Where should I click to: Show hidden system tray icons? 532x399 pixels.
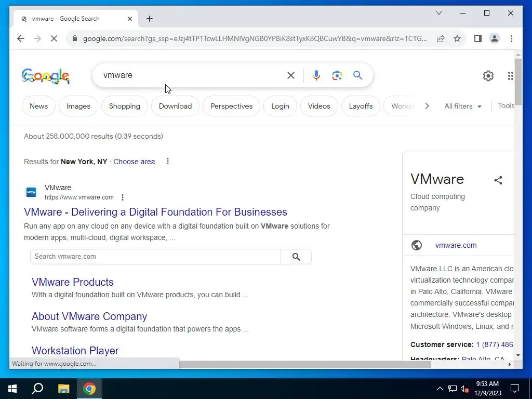pos(440,389)
